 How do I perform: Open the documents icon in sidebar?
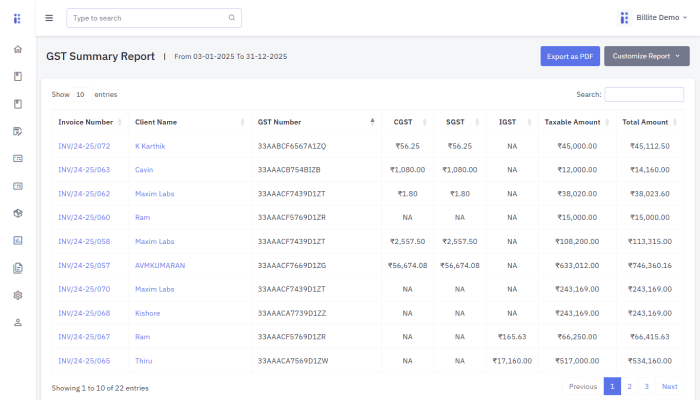[x=17, y=268]
